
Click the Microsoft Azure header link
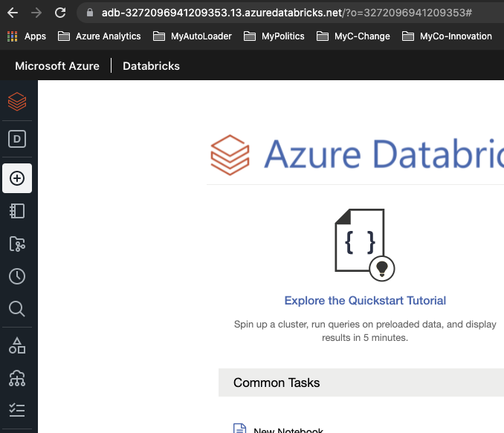pos(57,66)
